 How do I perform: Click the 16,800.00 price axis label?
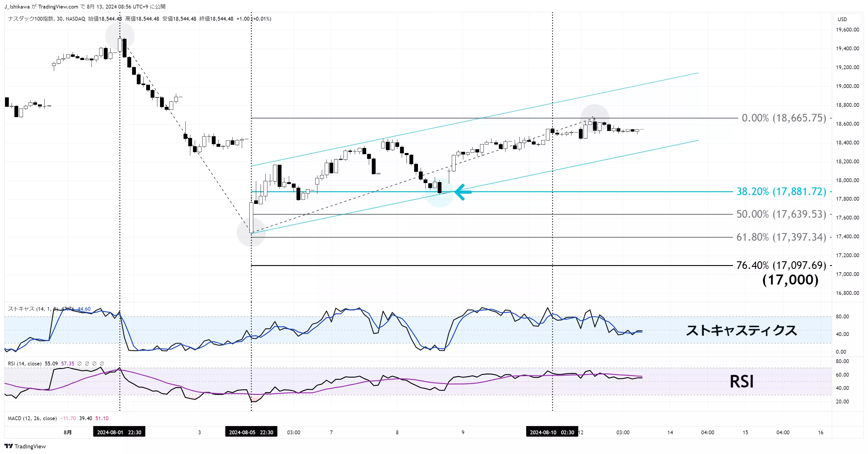[x=847, y=293]
